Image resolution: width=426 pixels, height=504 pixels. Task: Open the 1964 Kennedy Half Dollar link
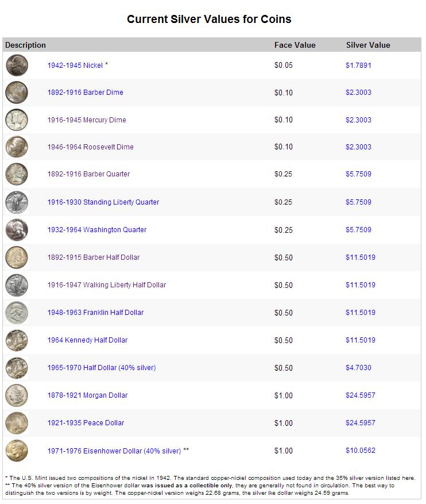coord(87,340)
